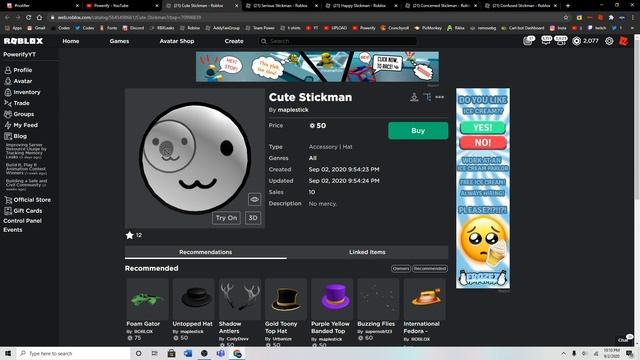Open Inventory from the sidebar
The width and height of the screenshot is (640, 360).
pyautogui.click(x=22, y=92)
